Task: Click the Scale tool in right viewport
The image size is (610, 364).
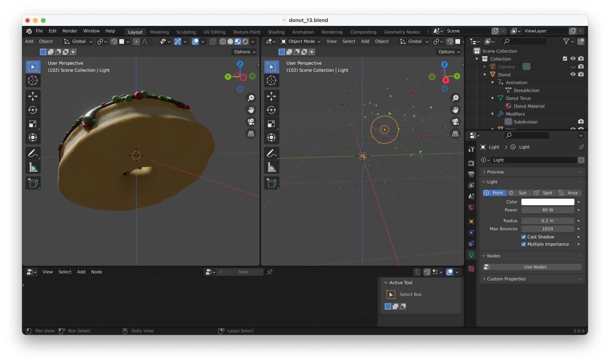Action: pos(271,124)
